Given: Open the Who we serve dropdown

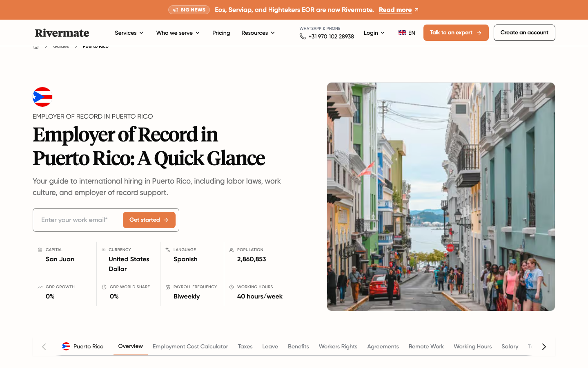Looking at the screenshot, I should tap(178, 33).
